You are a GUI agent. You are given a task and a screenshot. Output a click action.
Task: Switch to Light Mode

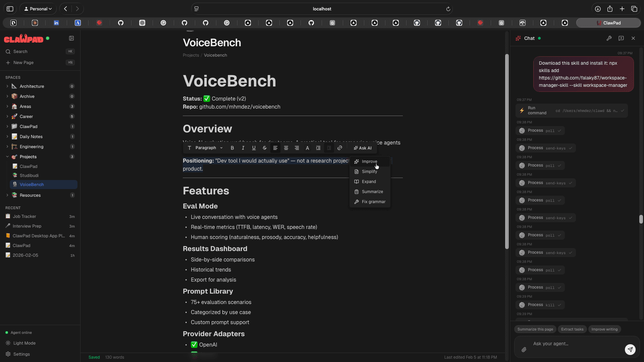click(x=24, y=343)
